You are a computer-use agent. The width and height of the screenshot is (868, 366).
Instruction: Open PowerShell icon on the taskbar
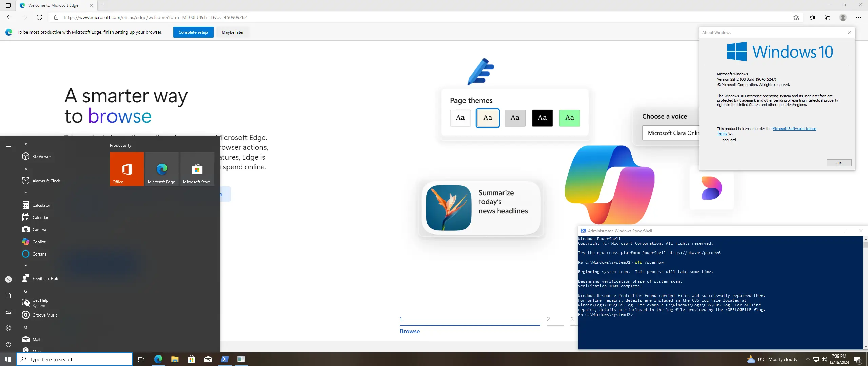pyautogui.click(x=224, y=359)
